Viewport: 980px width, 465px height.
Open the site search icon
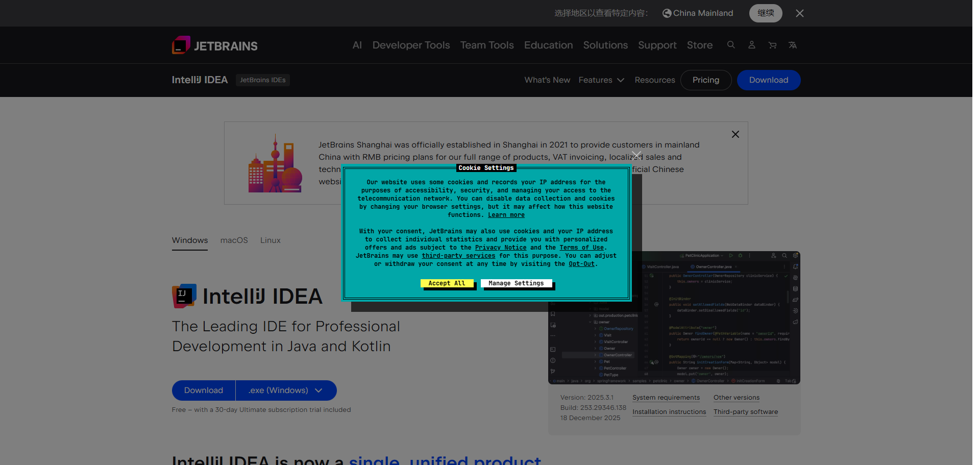tap(731, 45)
